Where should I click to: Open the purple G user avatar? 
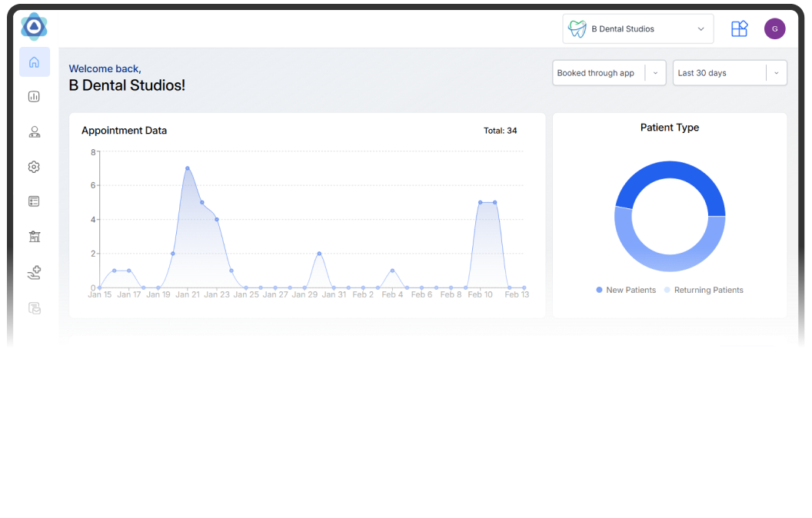(x=774, y=29)
